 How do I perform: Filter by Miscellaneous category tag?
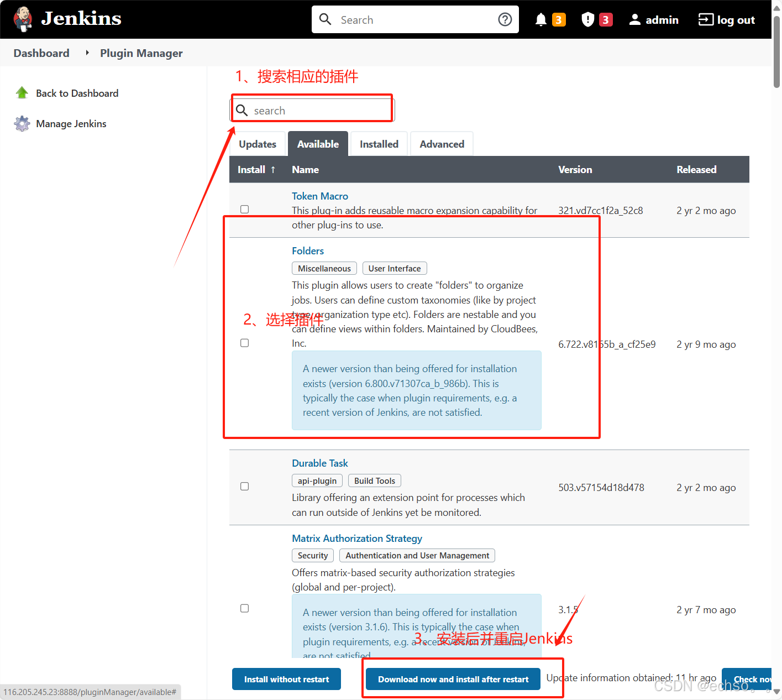pyautogui.click(x=324, y=268)
